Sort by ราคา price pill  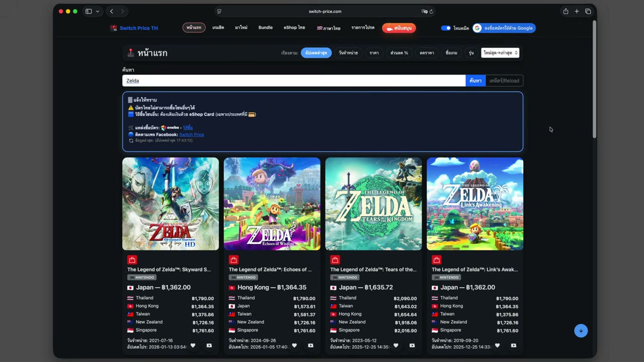pyautogui.click(x=374, y=53)
